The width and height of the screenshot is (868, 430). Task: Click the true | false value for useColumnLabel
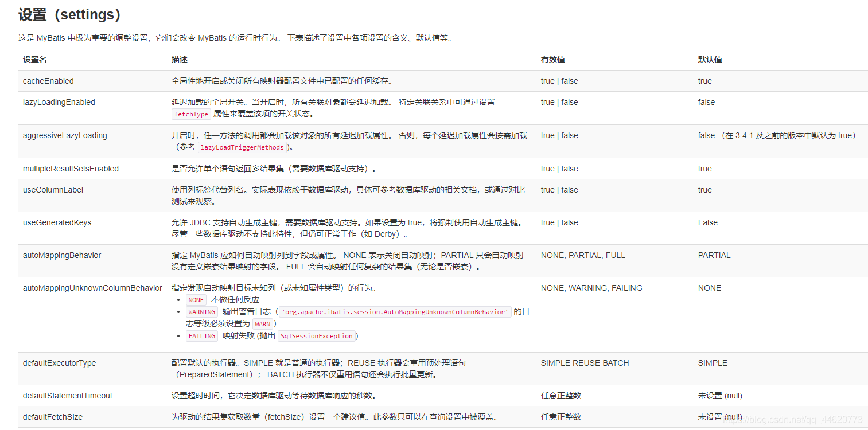coord(559,190)
